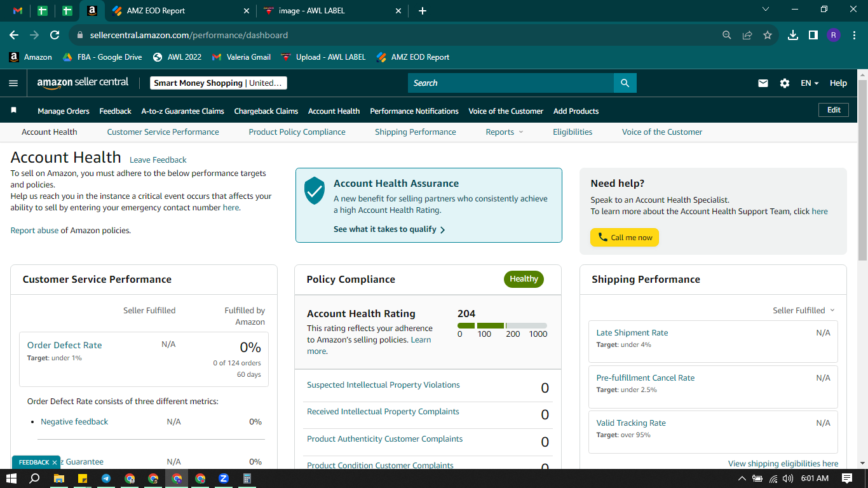Screen dimensions: 868x488
Task: Bookmark this page with the star icon
Action: (768, 36)
